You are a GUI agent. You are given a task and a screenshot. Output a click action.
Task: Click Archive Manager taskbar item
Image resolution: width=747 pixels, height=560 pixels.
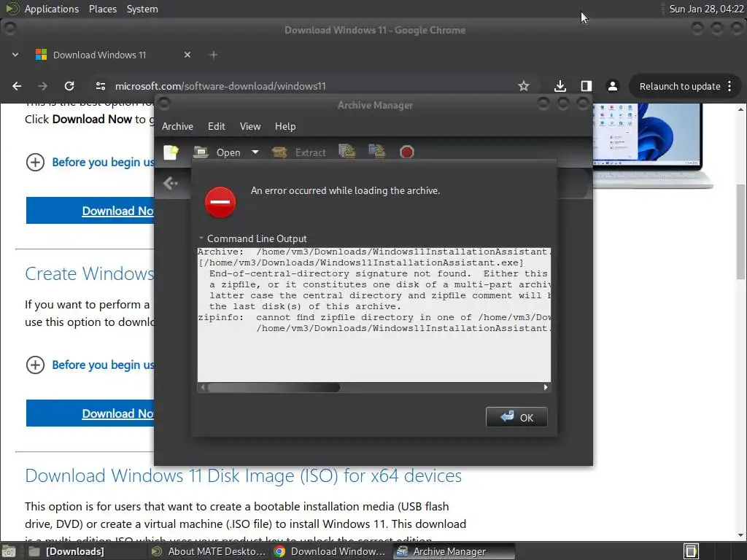coord(454,551)
